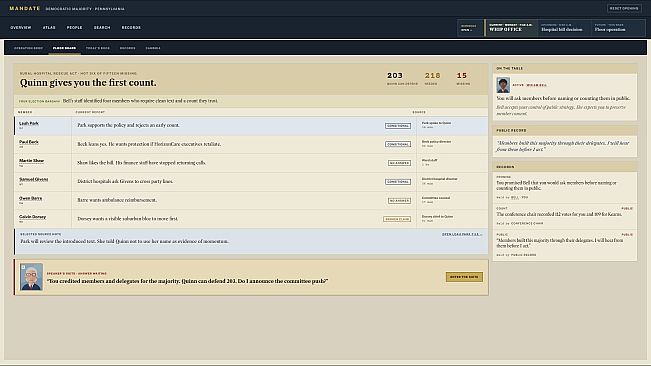The width and height of the screenshot is (651, 366).
Task: Open the People menu
Action: tap(74, 27)
